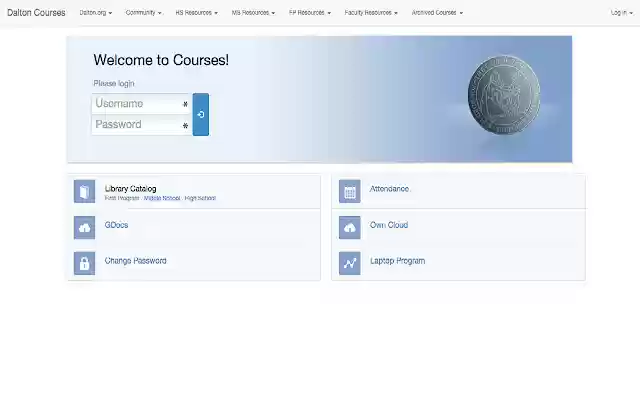The image size is (640, 400).
Task: Submit login with the blue arrow button
Action: [x=201, y=114]
